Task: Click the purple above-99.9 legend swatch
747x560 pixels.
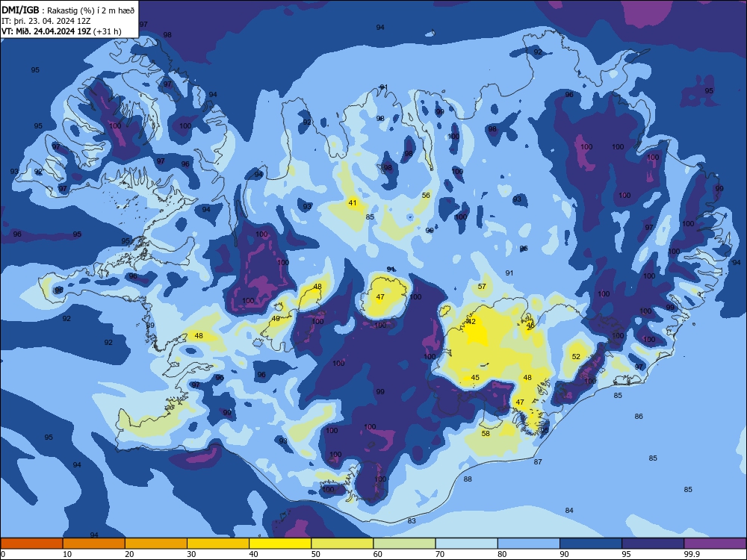Action: (715, 544)
